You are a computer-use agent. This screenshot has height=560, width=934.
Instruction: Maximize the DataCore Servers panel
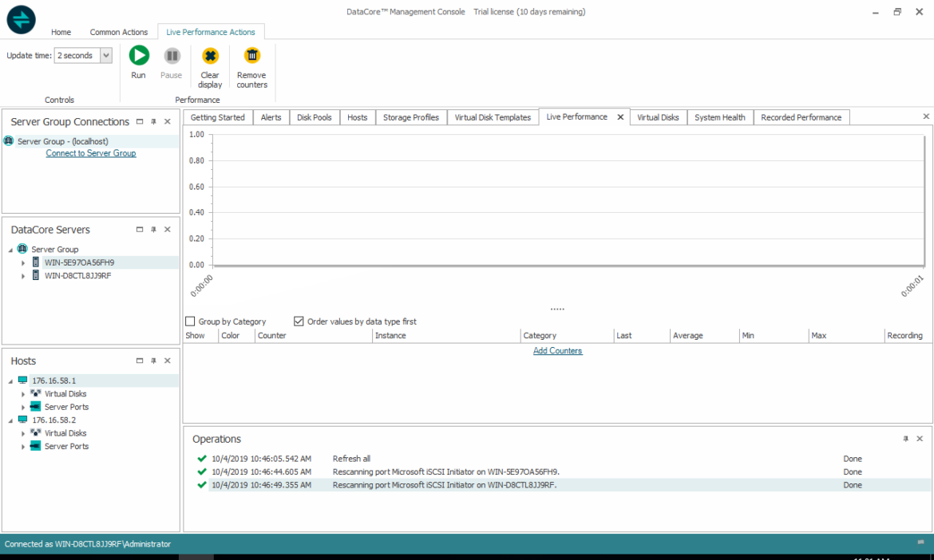point(140,229)
